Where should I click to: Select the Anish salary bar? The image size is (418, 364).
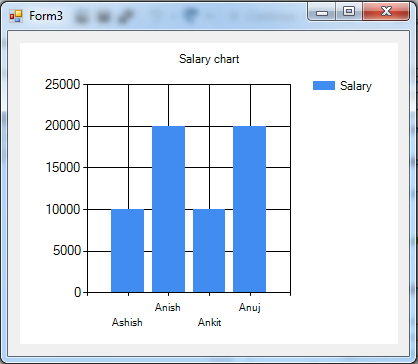(x=168, y=209)
